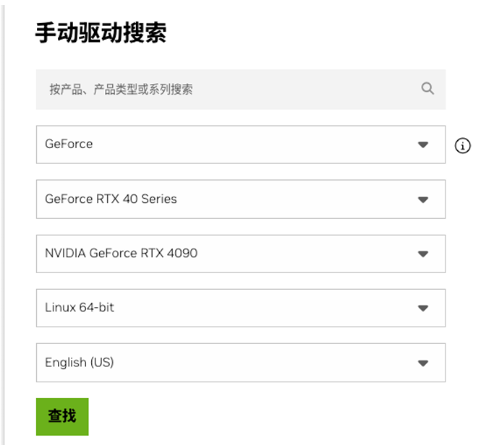Open the GeForce product type dropdown

(241, 145)
